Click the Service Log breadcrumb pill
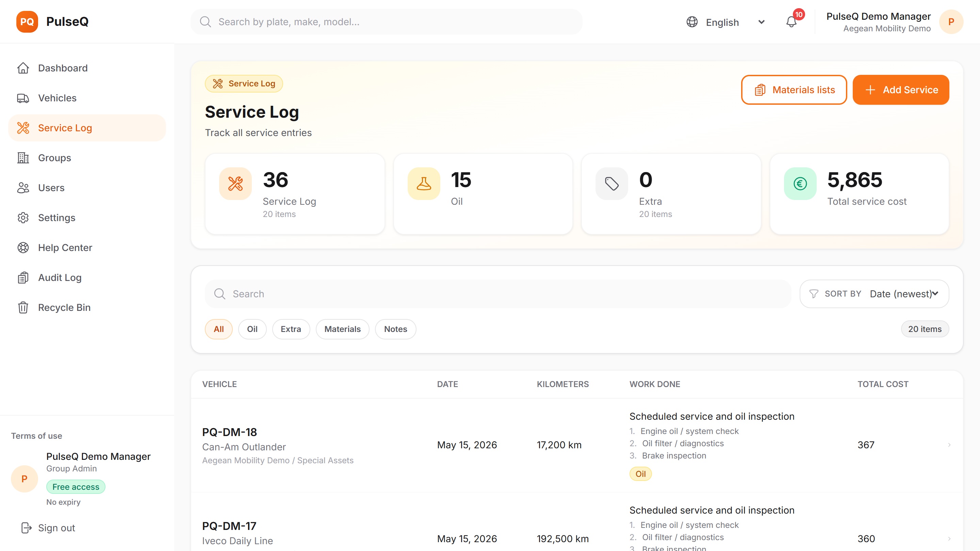The image size is (980, 551). 244,84
